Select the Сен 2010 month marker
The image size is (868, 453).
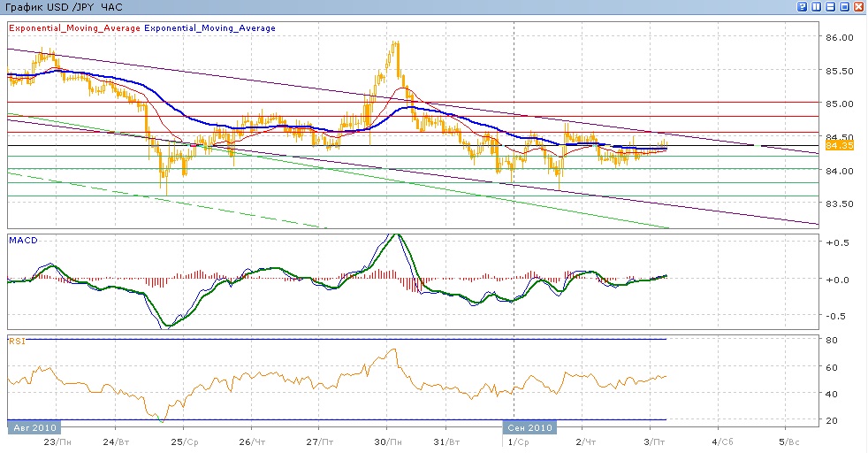pyautogui.click(x=529, y=427)
